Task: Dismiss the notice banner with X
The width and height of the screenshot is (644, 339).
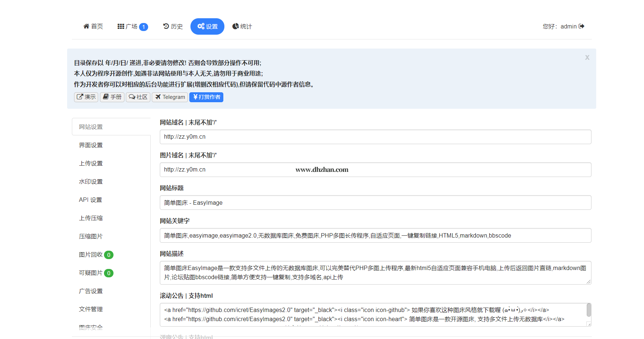Action: click(x=587, y=58)
